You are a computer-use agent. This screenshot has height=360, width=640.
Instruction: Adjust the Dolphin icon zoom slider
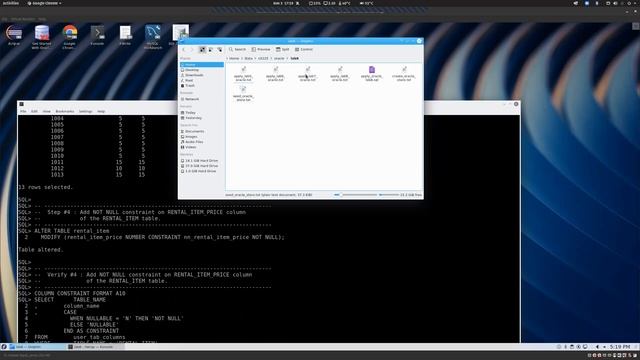356,195
